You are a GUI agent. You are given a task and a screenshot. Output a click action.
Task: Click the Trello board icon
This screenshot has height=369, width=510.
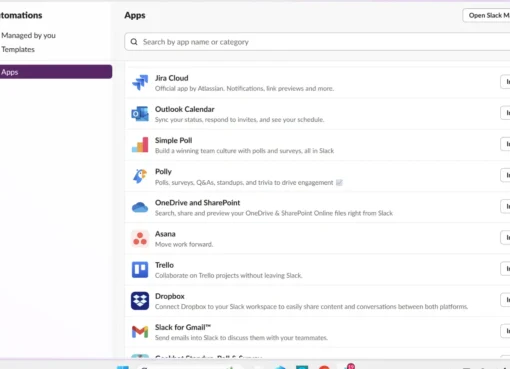tap(140, 269)
